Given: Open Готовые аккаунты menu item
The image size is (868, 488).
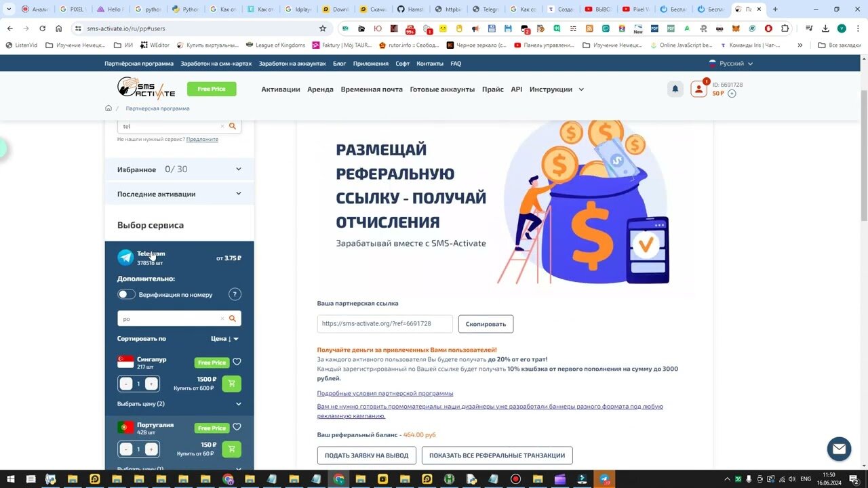Looking at the screenshot, I should click(x=442, y=89).
